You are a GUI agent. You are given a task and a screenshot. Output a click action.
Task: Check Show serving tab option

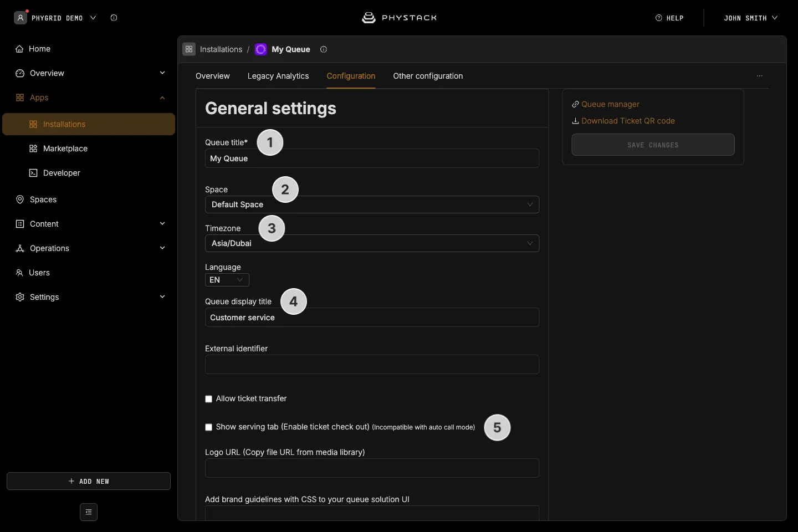pos(209,427)
